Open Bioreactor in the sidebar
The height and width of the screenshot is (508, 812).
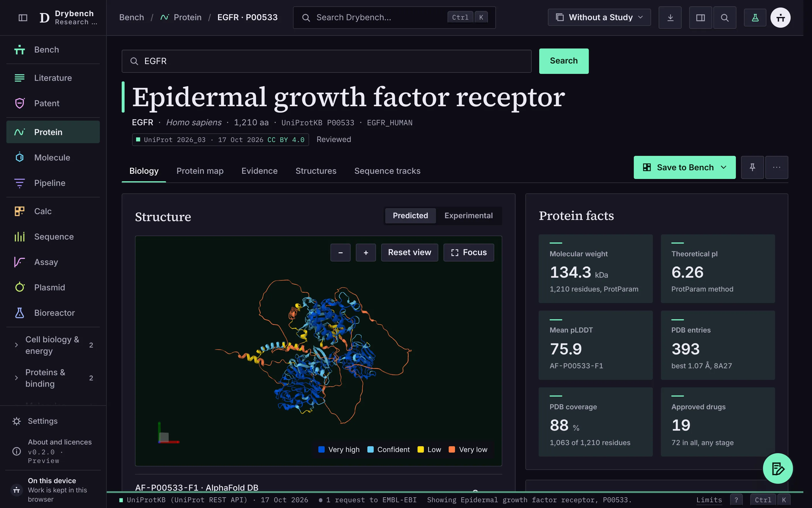tap(53, 313)
